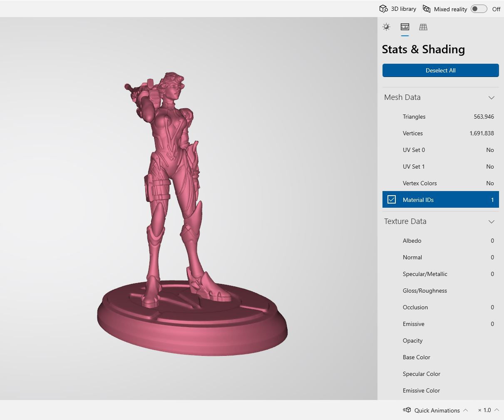The width and height of the screenshot is (504, 420).
Task: Select the UV Set 1 row
Action: 440,167
